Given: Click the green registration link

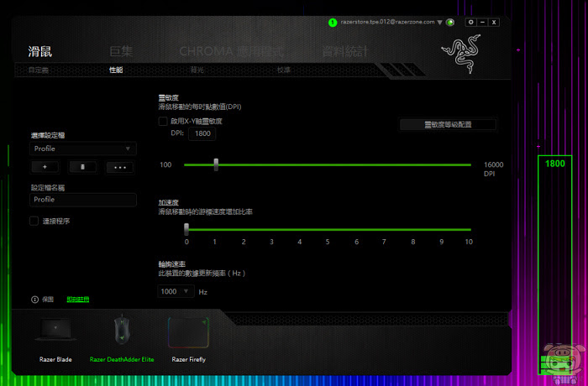Looking at the screenshot, I should click(x=78, y=300).
